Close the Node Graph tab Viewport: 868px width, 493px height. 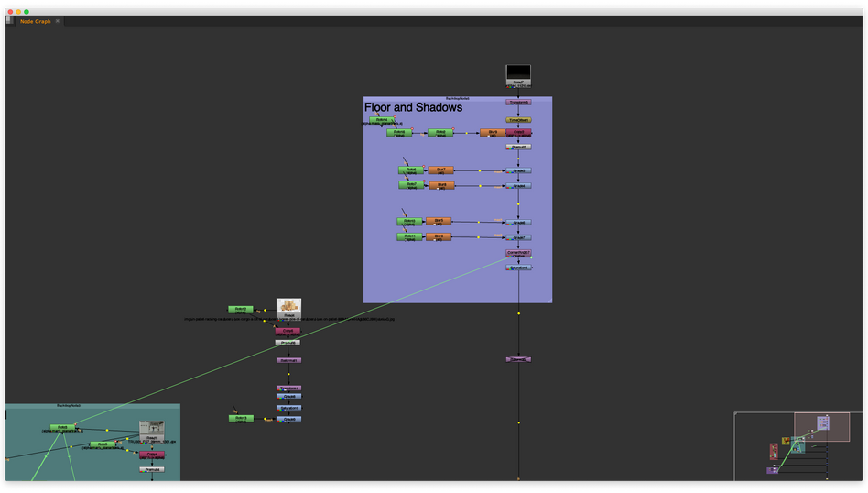58,21
